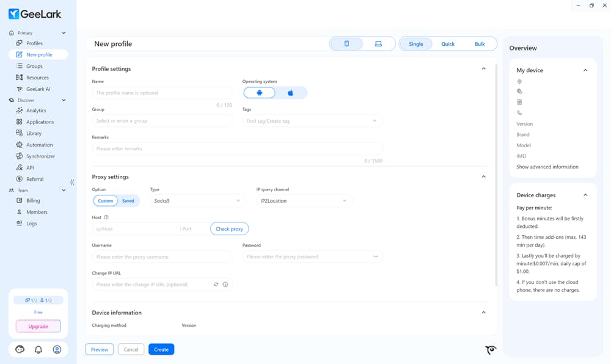Open the Analytics section

tap(37, 111)
